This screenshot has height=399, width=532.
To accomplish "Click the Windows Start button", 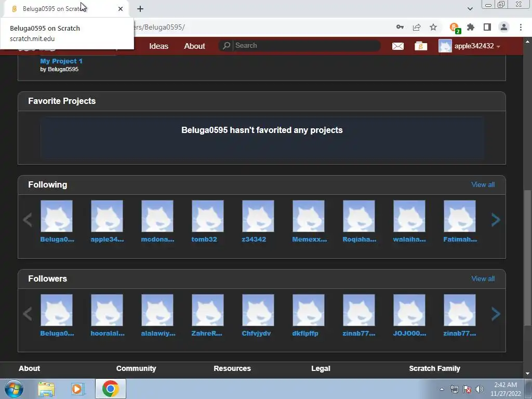I will coord(14,389).
